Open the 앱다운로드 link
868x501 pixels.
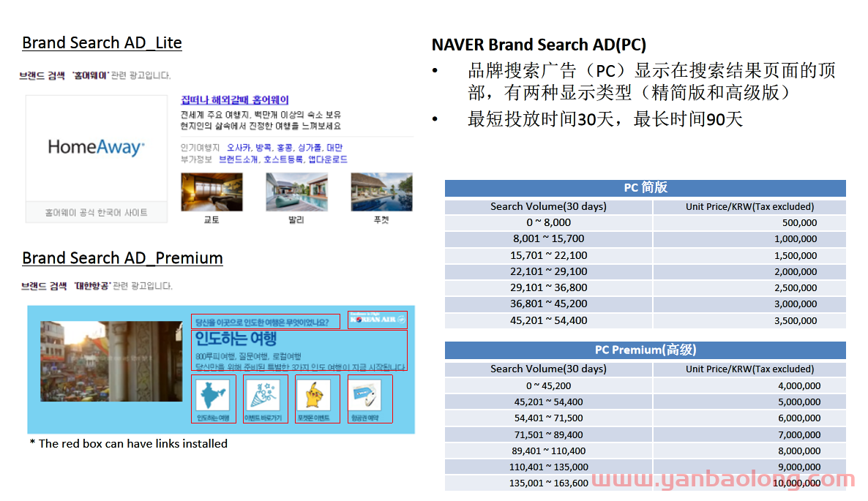point(328,159)
